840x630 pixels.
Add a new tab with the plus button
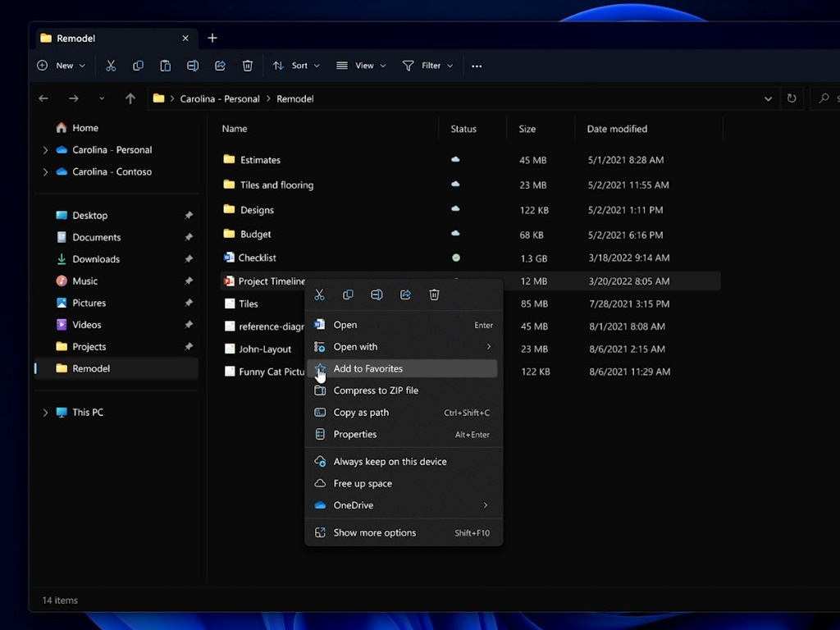tap(212, 38)
